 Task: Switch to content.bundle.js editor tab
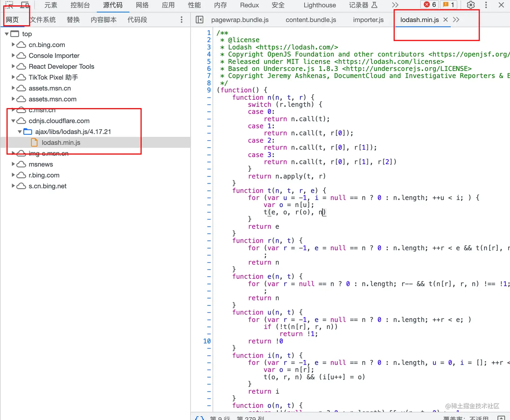click(311, 20)
